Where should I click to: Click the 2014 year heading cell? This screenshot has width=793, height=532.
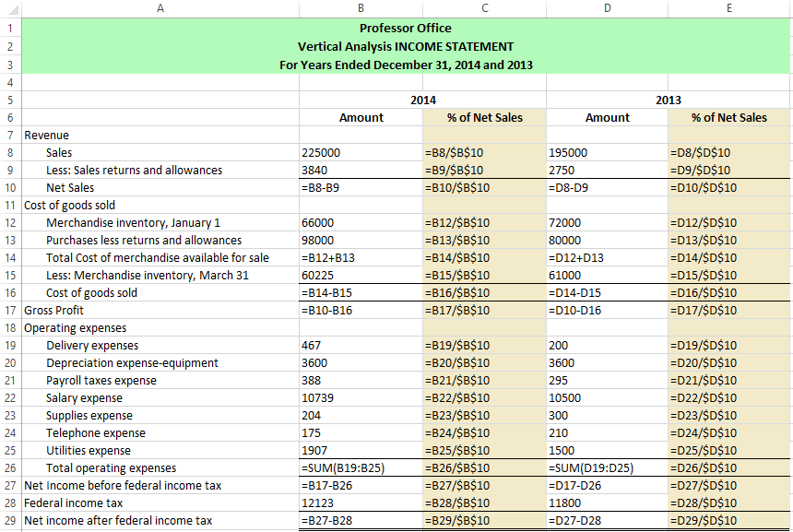423,100
